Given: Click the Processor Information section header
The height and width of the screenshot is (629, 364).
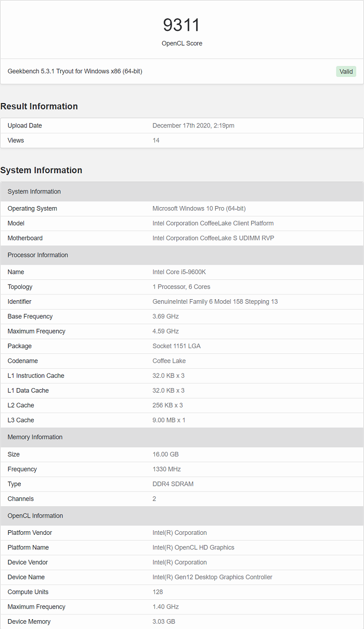Looking at the screenshot, I should coord(38,255).
